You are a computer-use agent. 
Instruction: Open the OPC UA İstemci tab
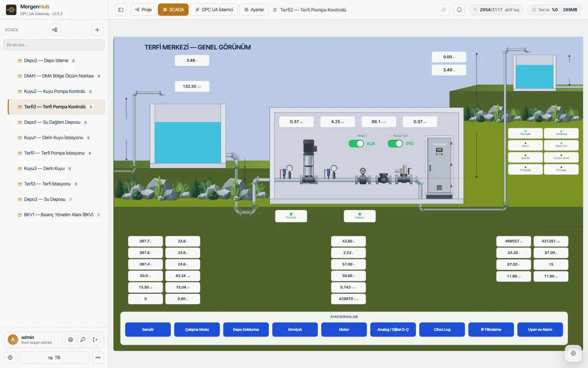pos(214,10)
